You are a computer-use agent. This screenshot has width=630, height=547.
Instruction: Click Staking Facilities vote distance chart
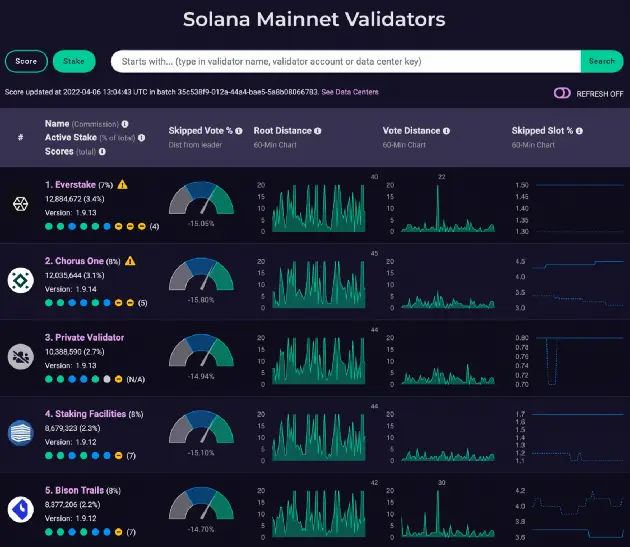pos(448,437)
